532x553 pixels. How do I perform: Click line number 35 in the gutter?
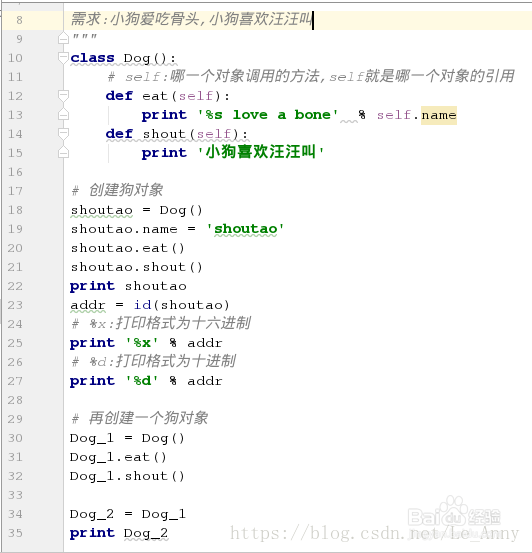[15, 533]
